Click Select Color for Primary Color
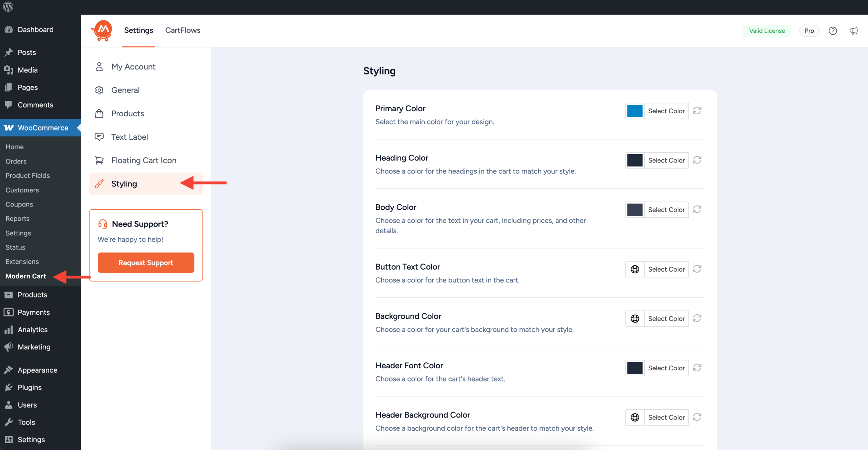868x450 pixels. (x=666, y=111)
